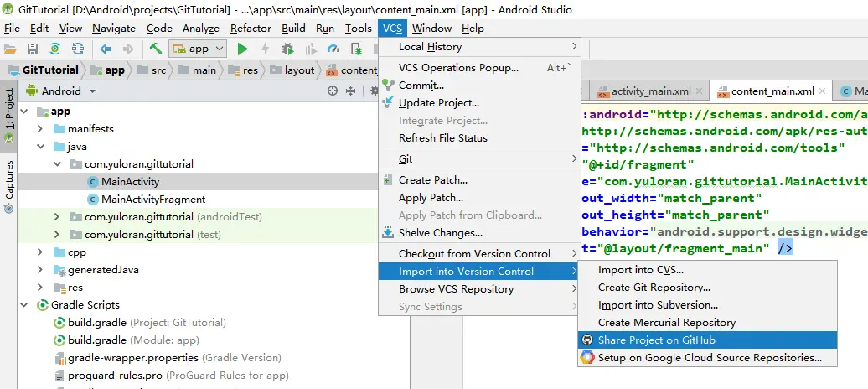Select Local History submenu

click(x=479, y=47)
